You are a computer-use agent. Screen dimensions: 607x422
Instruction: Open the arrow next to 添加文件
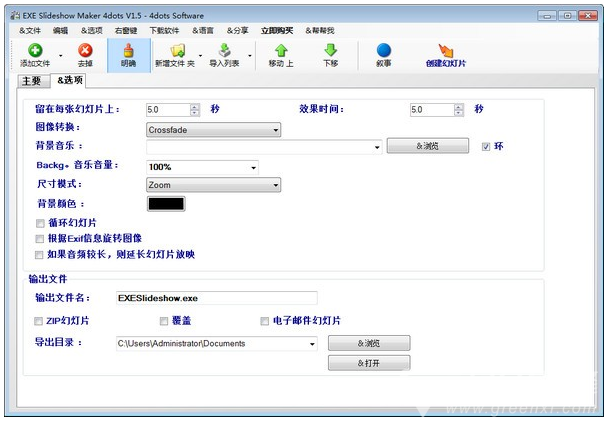click(x=61, y=56)
